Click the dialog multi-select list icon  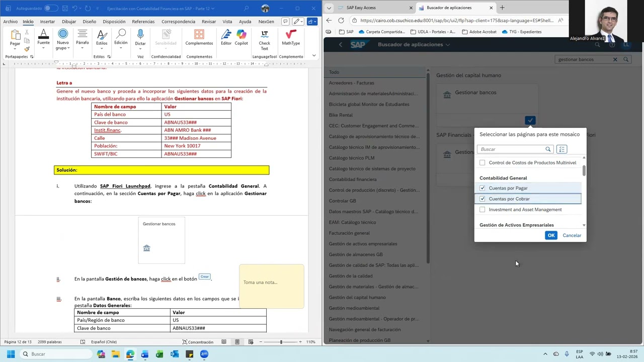(562, 149)
